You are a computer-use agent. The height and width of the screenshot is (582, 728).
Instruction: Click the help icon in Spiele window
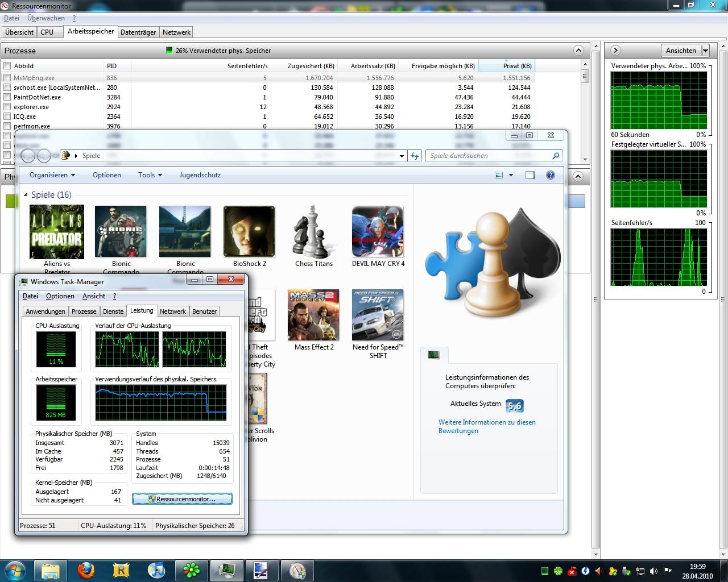pos(551,175)
